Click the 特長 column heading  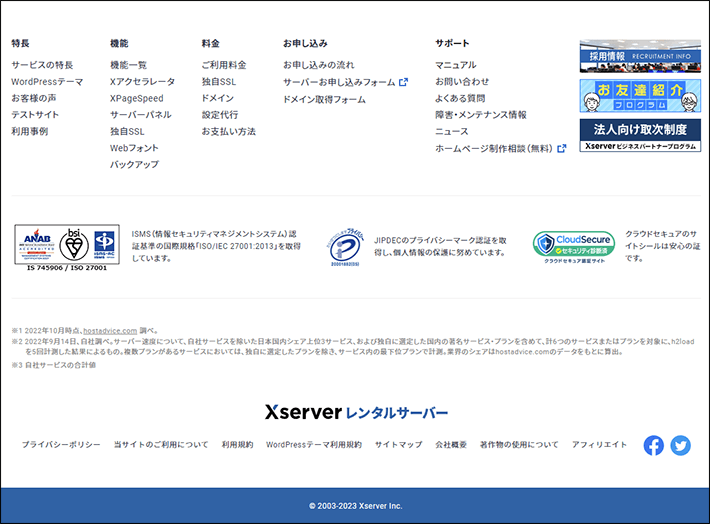[20, 43]
